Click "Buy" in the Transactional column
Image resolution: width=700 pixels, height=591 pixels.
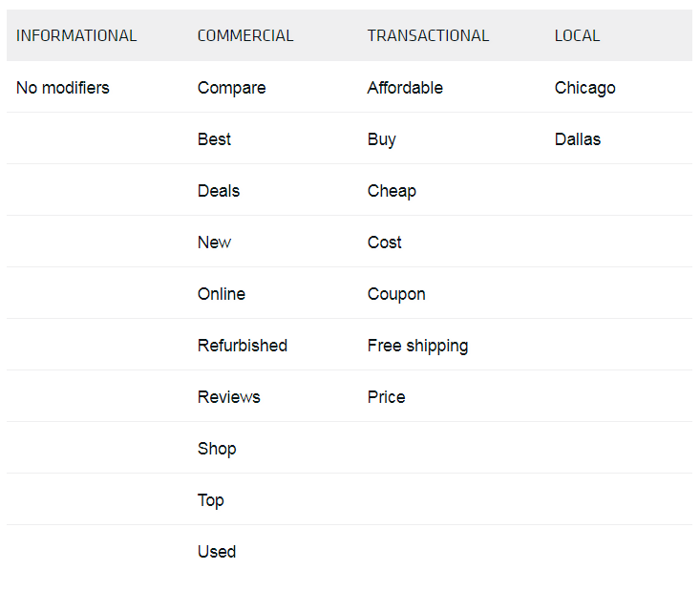tap(381, 139)
